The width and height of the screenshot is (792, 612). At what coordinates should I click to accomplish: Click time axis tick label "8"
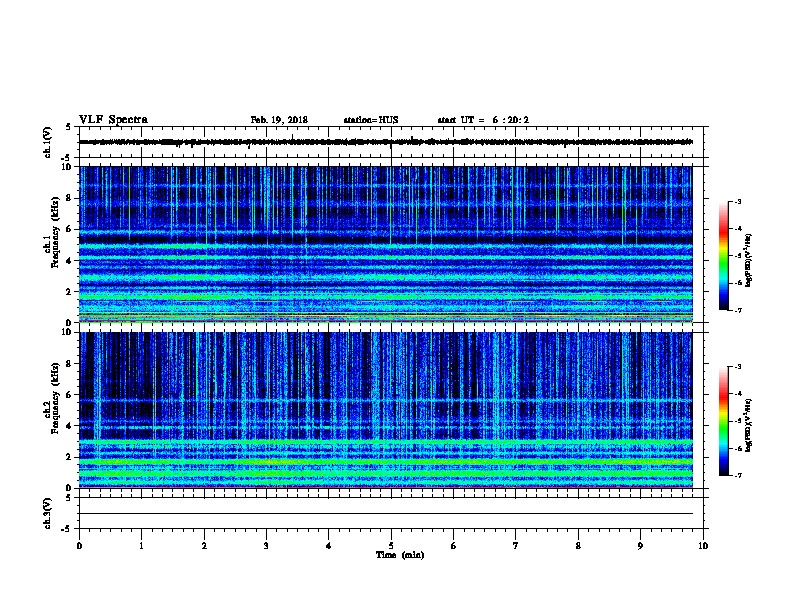click(x=578, y=546)
